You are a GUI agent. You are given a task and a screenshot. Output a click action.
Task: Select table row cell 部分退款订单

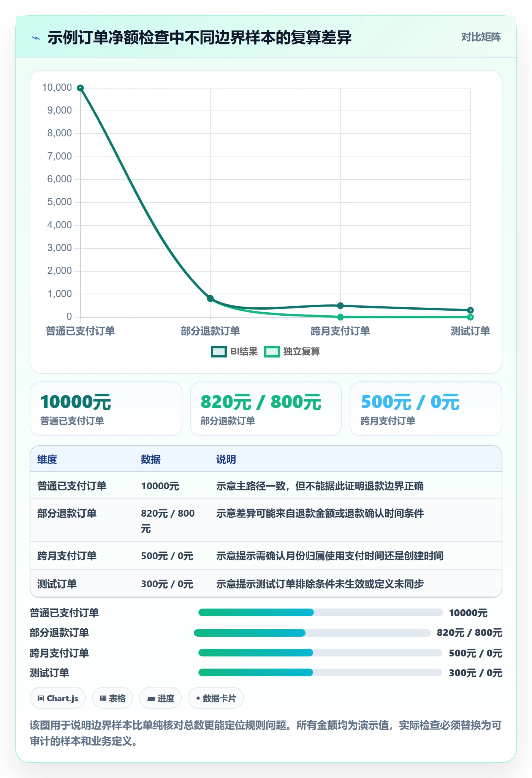point(67,513)
